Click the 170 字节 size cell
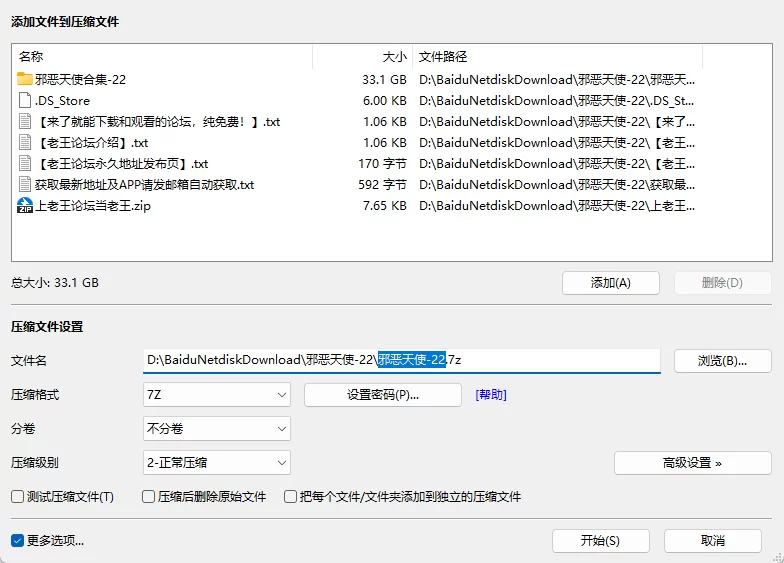 [382, 164]
